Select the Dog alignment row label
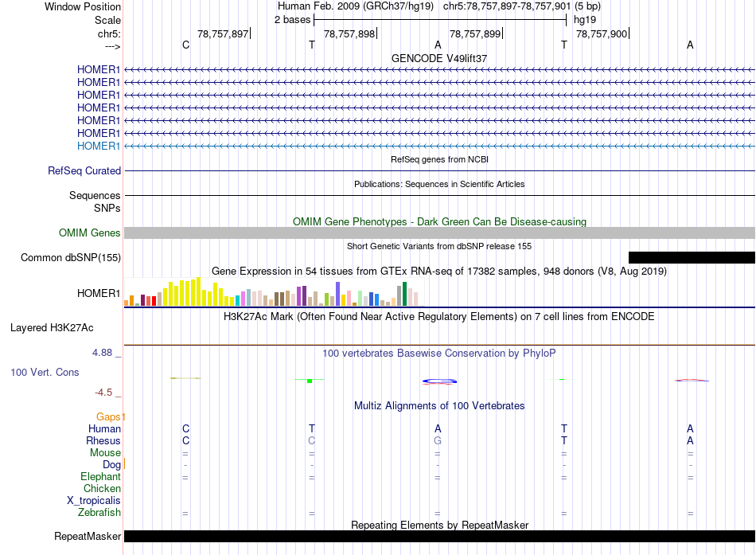756x555 pixels. tap(111, 464)
